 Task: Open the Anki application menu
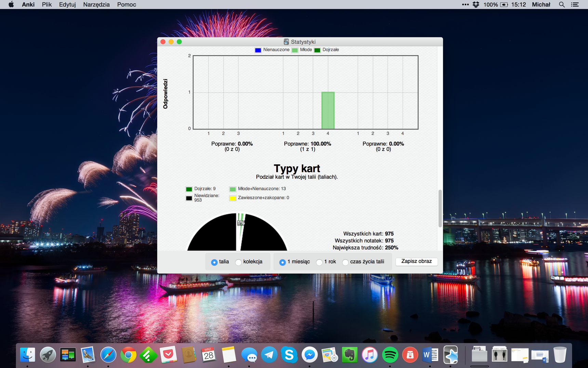[28, 4]
